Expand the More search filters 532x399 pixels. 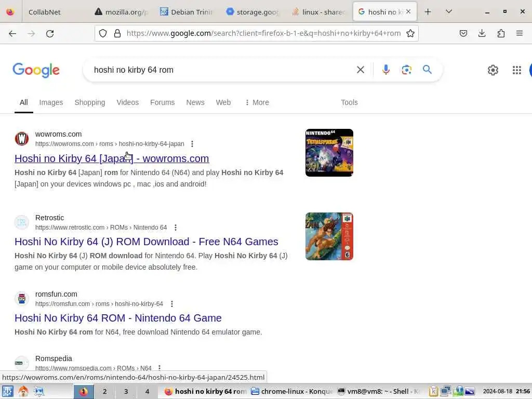(x=257, y=102)
